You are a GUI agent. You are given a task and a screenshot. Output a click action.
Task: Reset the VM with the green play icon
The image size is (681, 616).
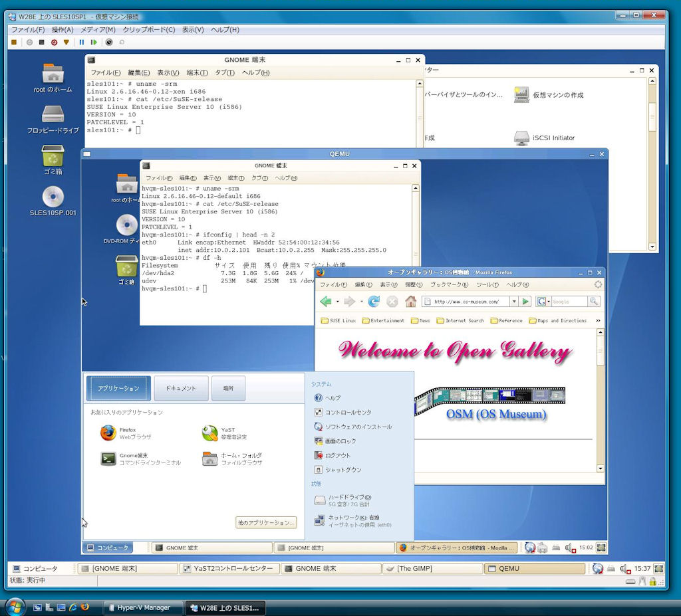(x=94, y=42)
